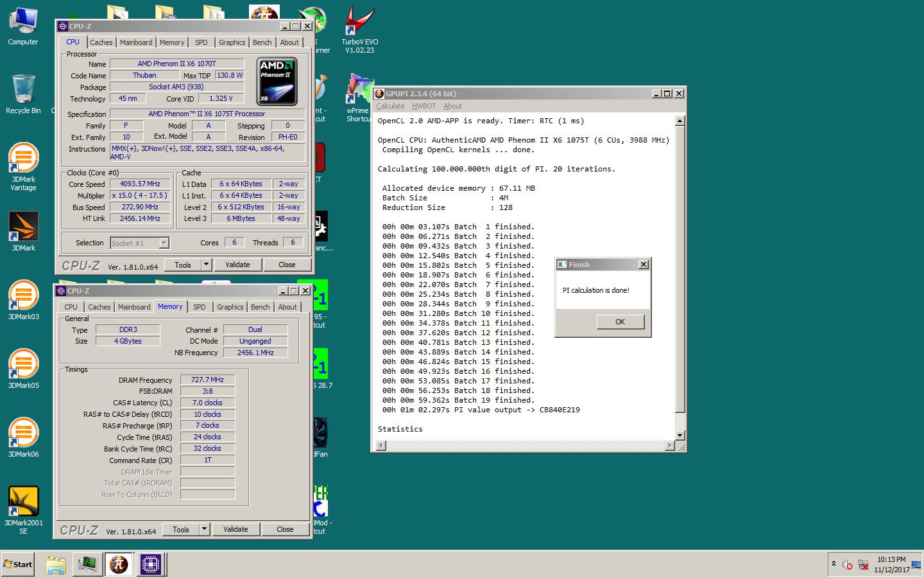Launch 3DMark06 shortcut
The width and height of the screenshot is (924, 578).
click(x=23, y=437)
